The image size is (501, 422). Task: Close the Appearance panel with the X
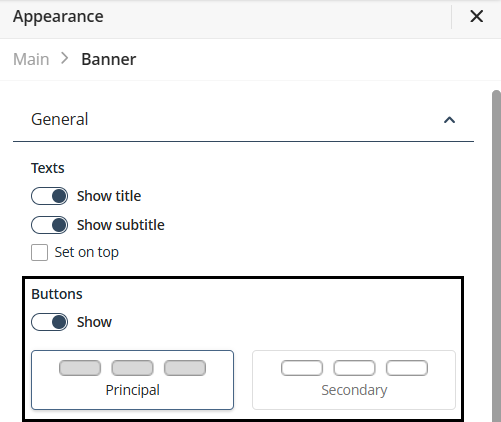[476, 16]
